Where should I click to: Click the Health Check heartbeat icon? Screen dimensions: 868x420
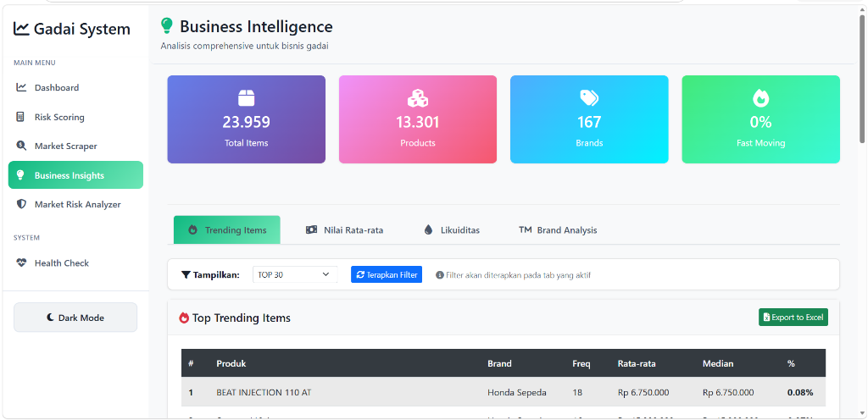pos(21,263)
